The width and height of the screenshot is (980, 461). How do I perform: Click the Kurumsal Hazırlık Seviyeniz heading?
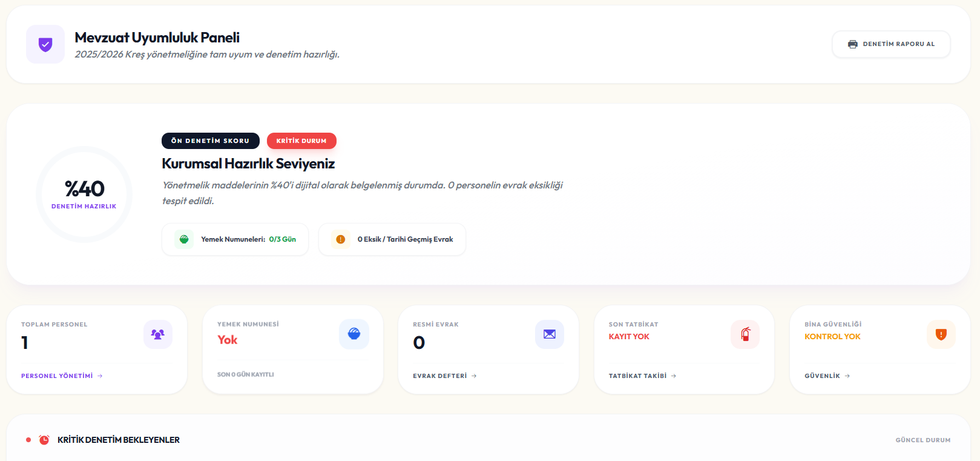[x=248, y=164]
